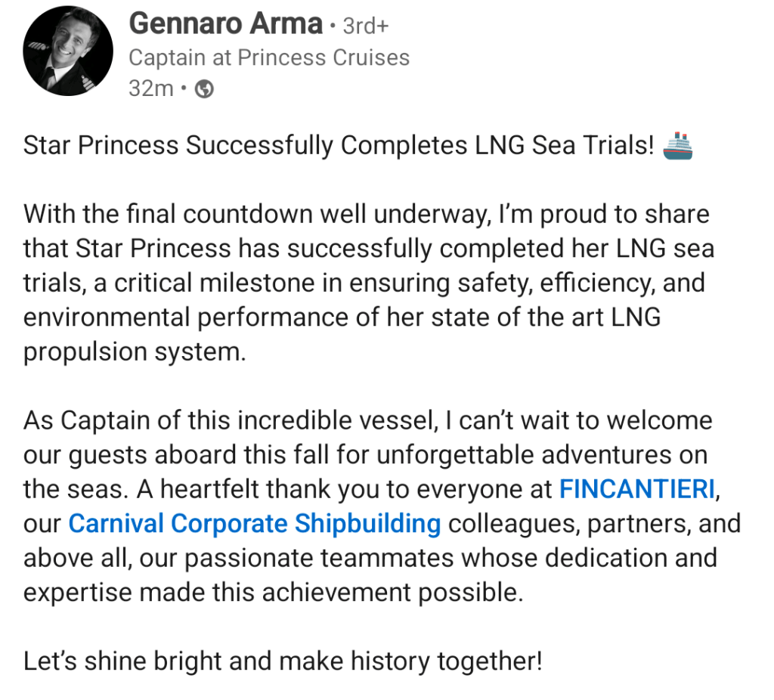This screenshot has height=700, width=774.
Task: Click the Star Princess sea trials headline
Action: [x=338, y=145]
